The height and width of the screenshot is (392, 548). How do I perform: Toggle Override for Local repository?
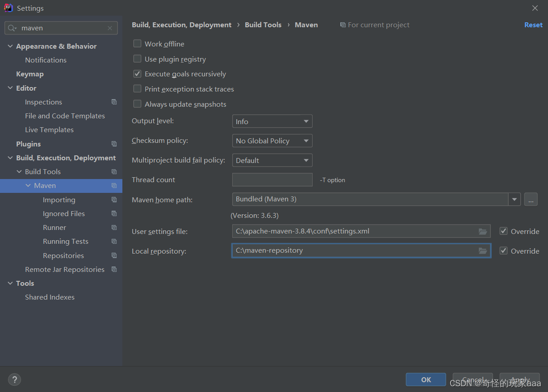504,251
